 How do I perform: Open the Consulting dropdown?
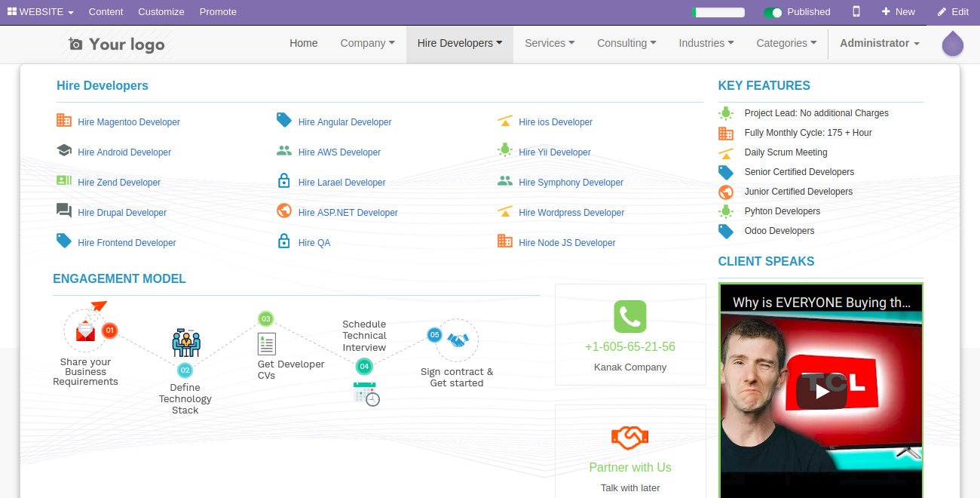pyautogui.click(x=626, y=43)
